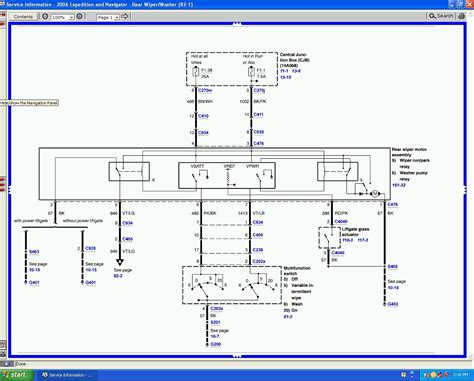Open page reference 13-15 near Junction Box
The image size is (474, 381).
(x=286, y=77)
